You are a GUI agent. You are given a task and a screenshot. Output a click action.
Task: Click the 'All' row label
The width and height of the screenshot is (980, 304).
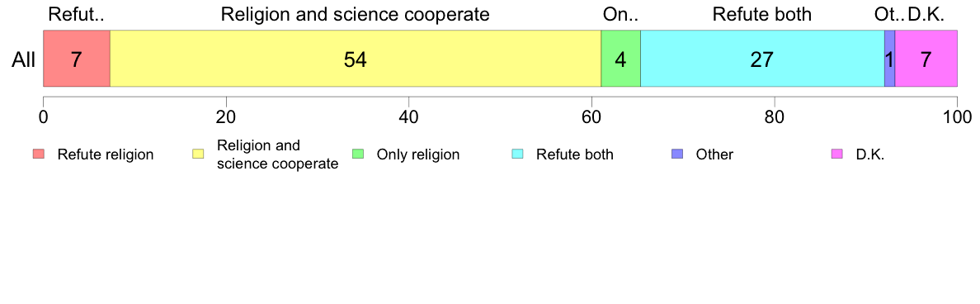click(x=24, y=59)
